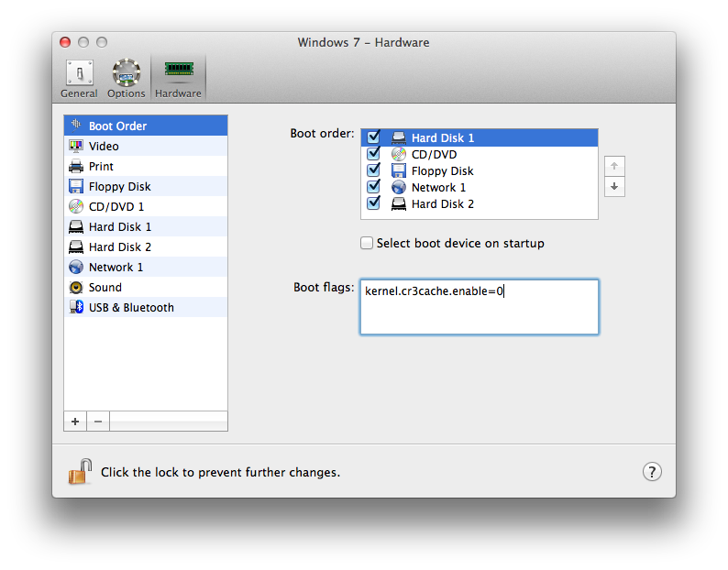Image resolution: width=728 pixels, height=570 pixels.
Task: Click the lock to prevent changes
Action: click(81, 472)
